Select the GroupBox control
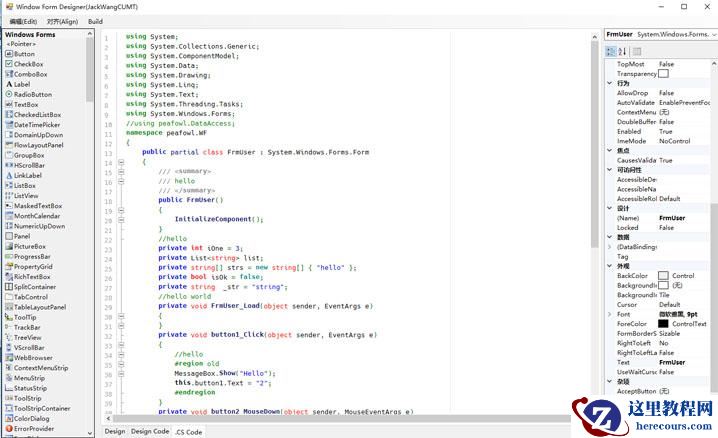 tap(25, 155)
